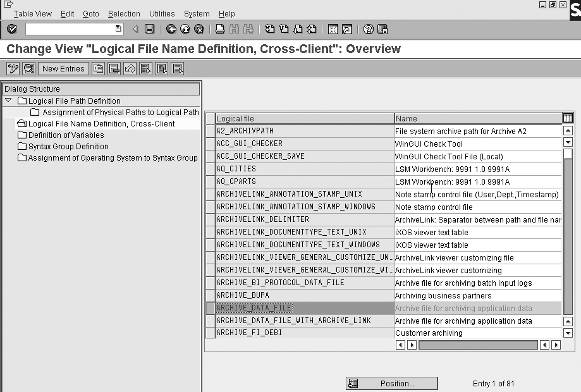Click the Print icon
The height and width of the screenshot is (392, 581).
pyautogui.click(x=219, y=29)
